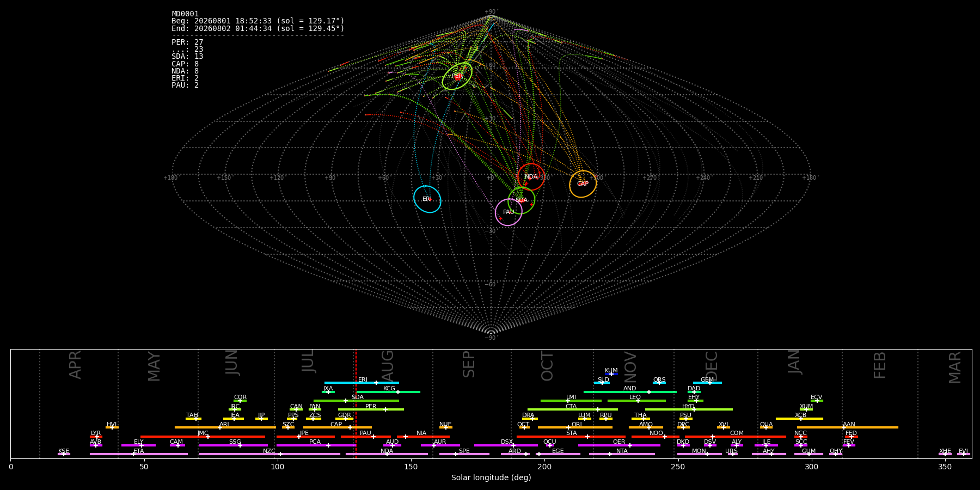Click the 300 tick on solar longitude axis
Image resolution: width=980 pixels, height=490 pixels.
click(x=811, y=467)
